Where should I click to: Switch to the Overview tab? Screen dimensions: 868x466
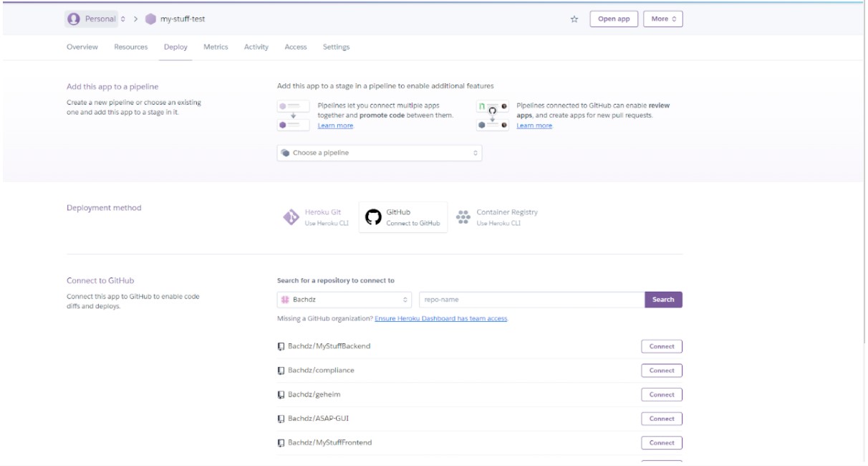(82, 47)
